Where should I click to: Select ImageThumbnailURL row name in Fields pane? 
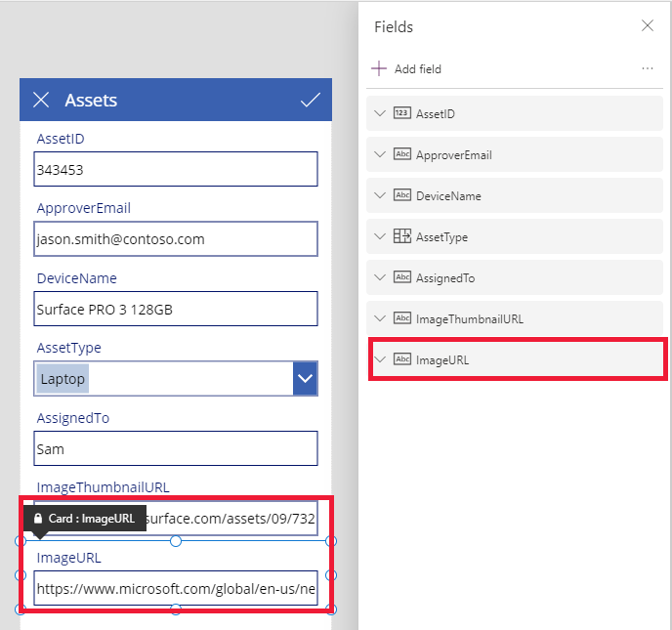pyautogui.click(x=470, y=319)
